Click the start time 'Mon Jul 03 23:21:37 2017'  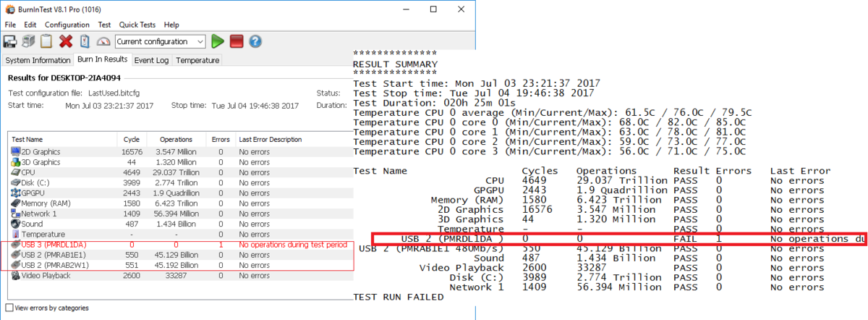point(109,106)
